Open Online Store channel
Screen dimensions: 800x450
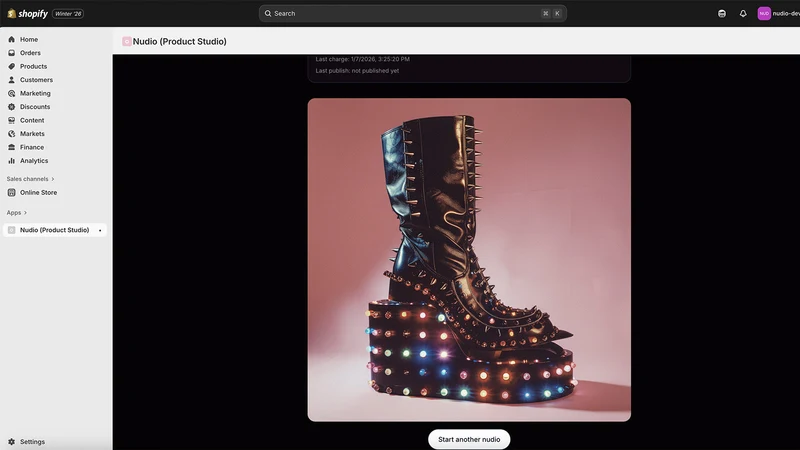pyautogui.click(x=38, y=192)
